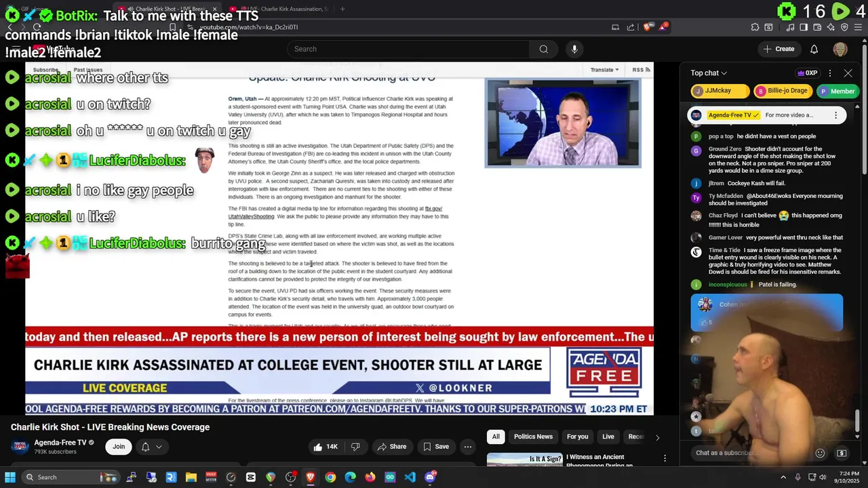Open Visual Studio Code from taskbar

(410, 477)
